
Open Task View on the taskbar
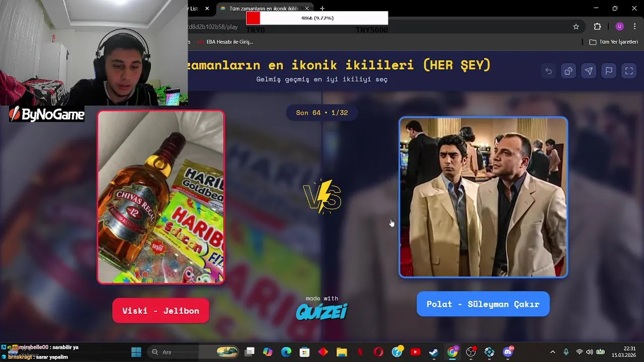(250, 352)
